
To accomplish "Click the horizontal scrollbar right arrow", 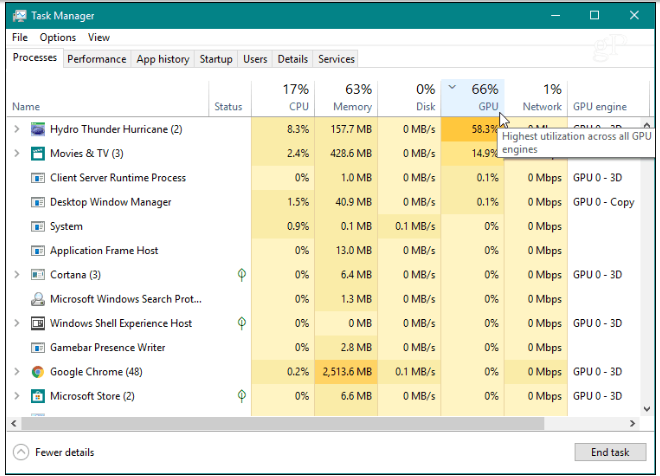I will pos(632,423).
